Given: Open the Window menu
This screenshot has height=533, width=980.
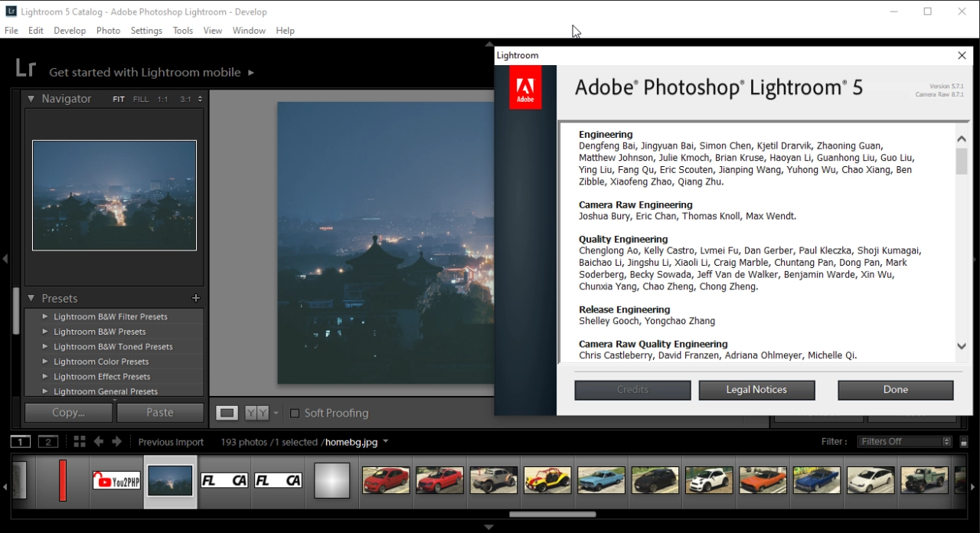Looking at the screenshot, I should 249,31.
